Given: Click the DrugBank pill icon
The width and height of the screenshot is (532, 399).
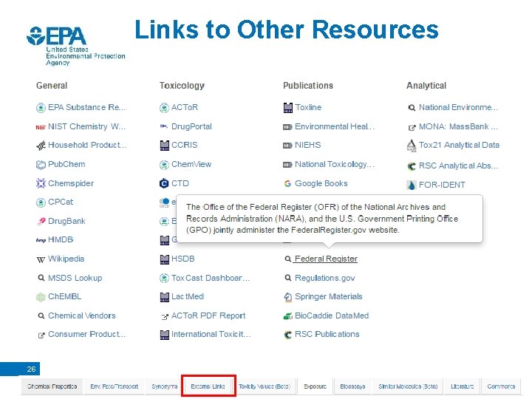Looking at the screenshot, I should (41, 222).
